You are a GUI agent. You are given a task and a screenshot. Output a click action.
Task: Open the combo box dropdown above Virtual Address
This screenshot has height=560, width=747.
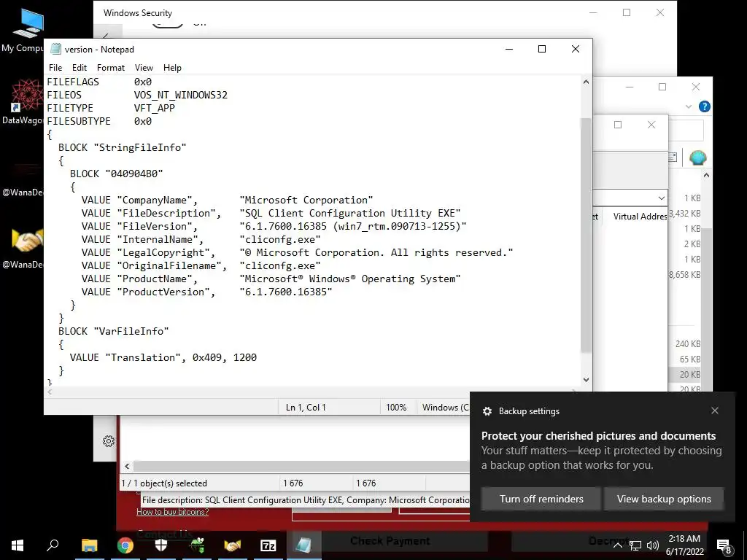pyautogui.click(x=661, y=198)
